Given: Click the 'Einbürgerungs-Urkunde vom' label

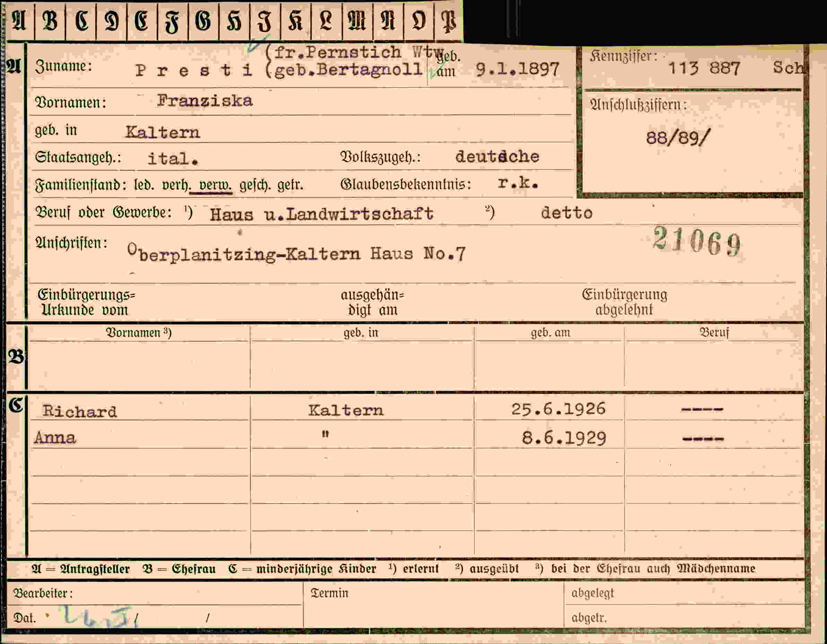Looking at the screenshot, I should click(86, 302).
